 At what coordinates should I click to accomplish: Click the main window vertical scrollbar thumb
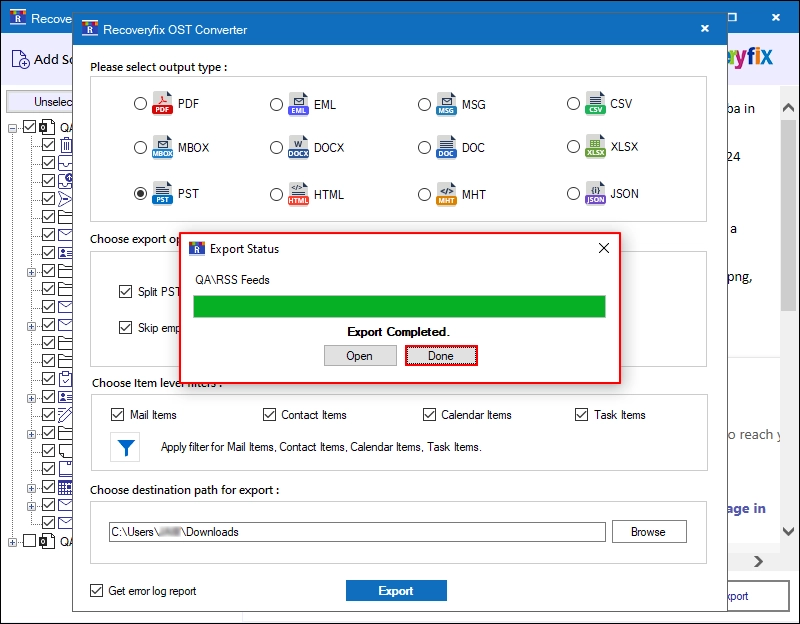point(788,214)
